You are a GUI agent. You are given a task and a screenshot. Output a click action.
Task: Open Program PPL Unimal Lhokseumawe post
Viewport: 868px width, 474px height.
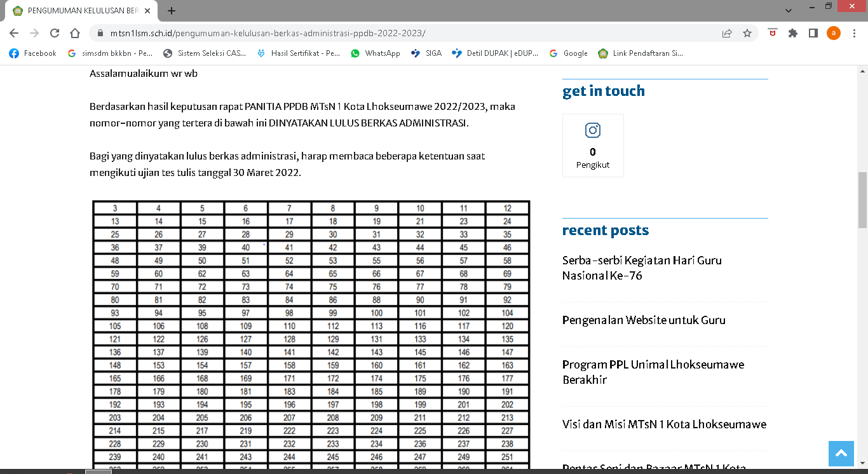point(653,372)
